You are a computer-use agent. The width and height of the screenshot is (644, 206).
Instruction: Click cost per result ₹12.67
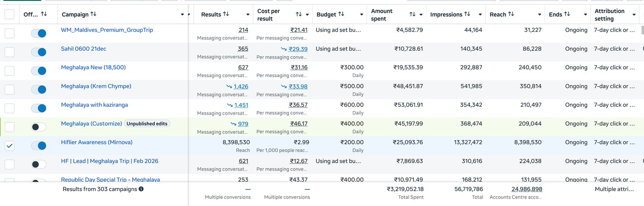[299, 161]
